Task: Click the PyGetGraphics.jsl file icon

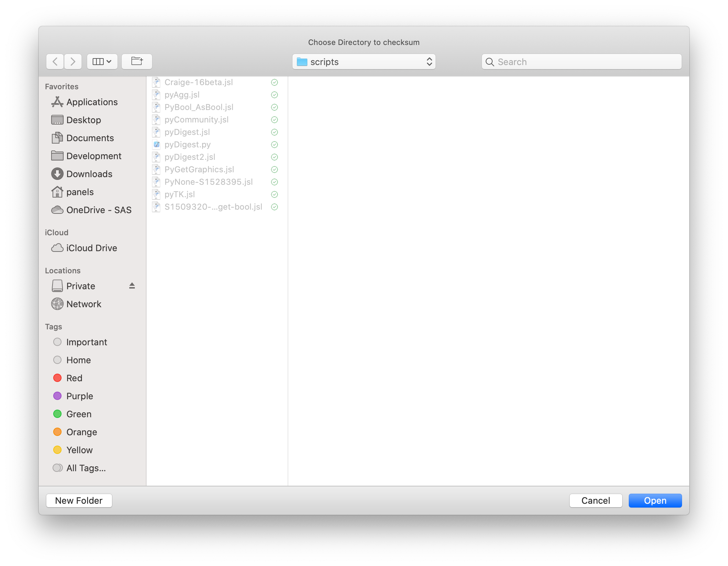Action: [x=156, y=169]
